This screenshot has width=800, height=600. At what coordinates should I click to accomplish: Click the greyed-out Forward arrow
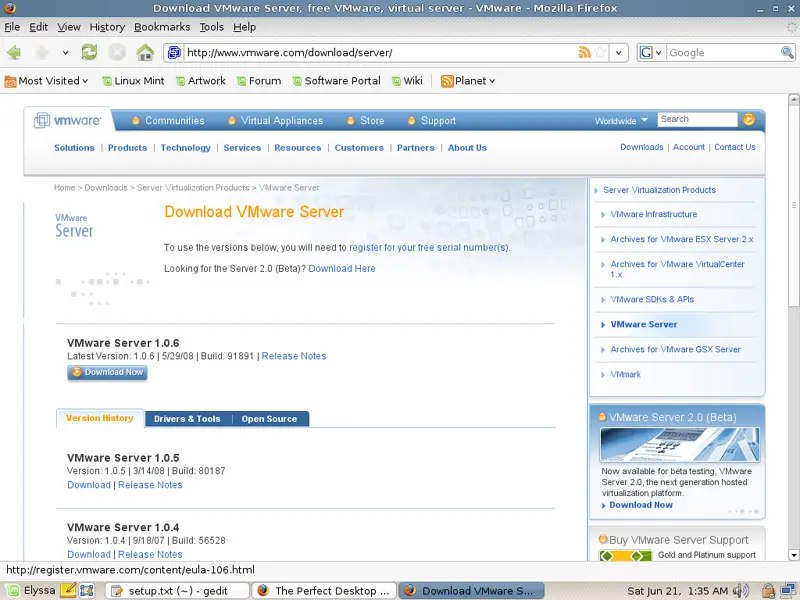point(42,53)
